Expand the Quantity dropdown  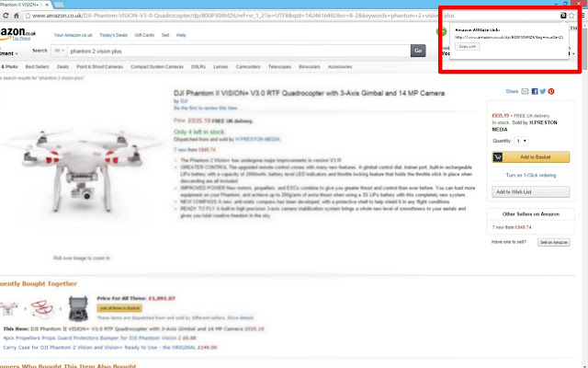pos(521,141)
